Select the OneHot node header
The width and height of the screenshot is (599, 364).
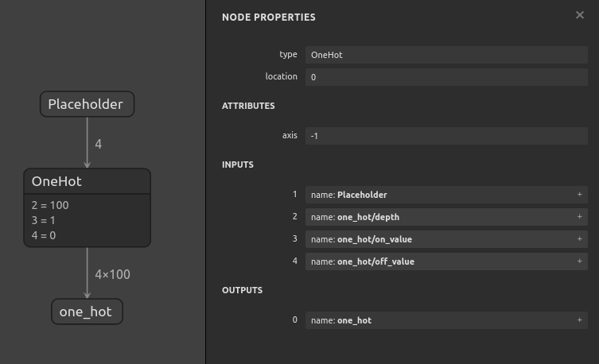(87, 181)
